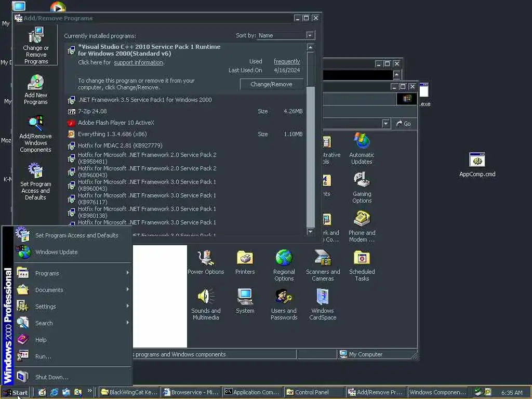Image resolution: width=532 pixels, height=399 pixels.
Task: Click the Safely Remove Hardware tray icon
Action: 478,392
